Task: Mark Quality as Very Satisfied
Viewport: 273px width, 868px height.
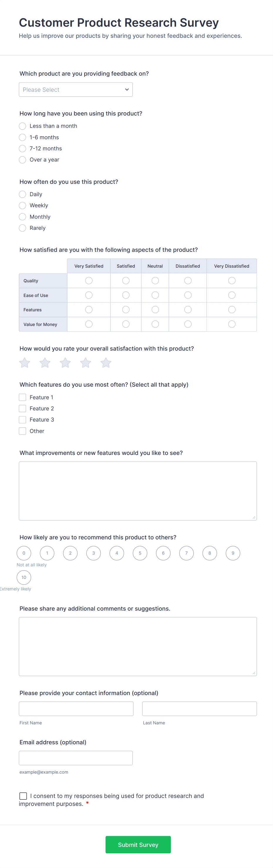Action: coord(89,281)
